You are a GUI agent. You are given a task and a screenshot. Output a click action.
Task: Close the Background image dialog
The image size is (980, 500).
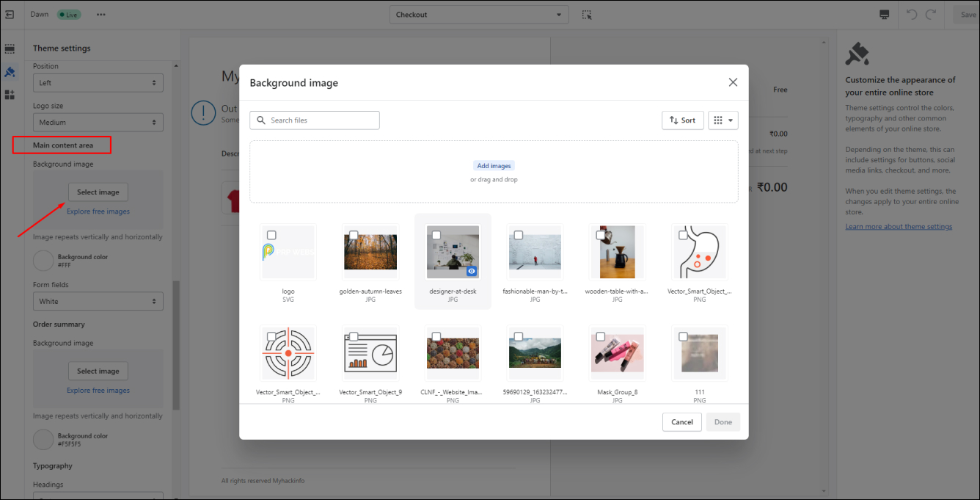tap(733, 82)
